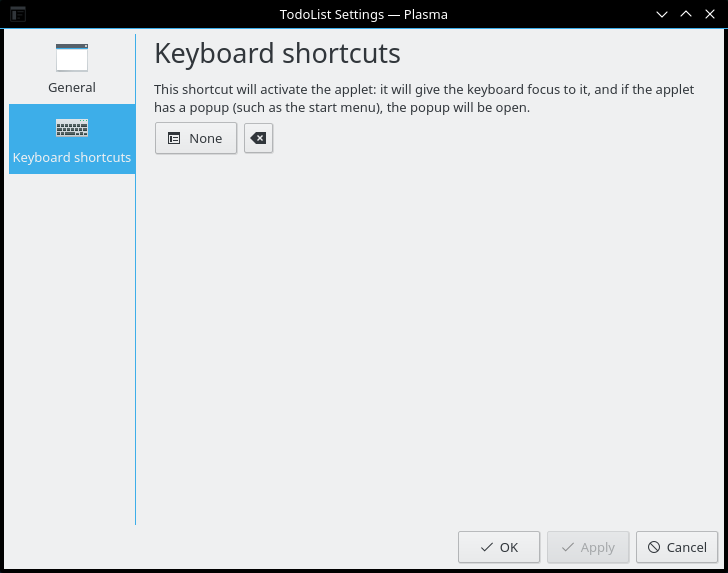
Task: Open the General settings page
Action: pyautogui.click(x=72, y=69)
